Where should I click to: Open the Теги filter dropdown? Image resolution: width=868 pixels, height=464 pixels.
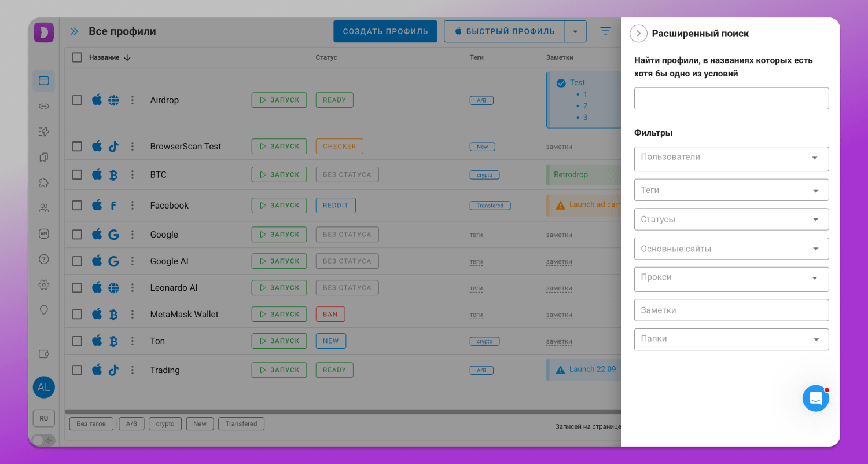tap(731, 190)
